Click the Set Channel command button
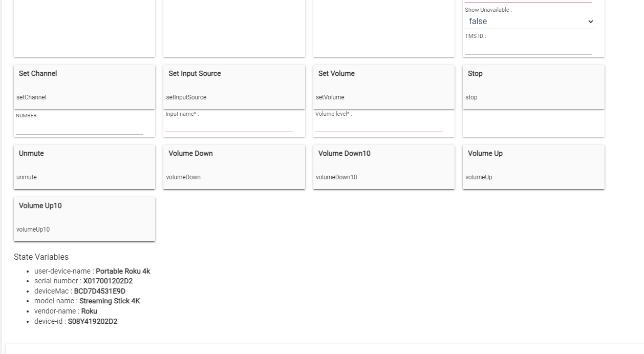The width and height of the screenshot is (644, 354). 84,86
